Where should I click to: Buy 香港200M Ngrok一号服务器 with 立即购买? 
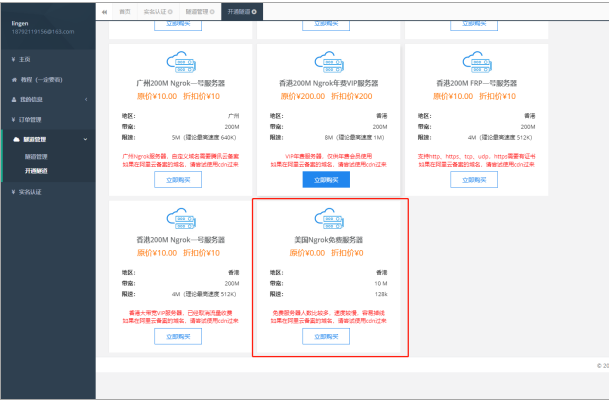point(178,336)
